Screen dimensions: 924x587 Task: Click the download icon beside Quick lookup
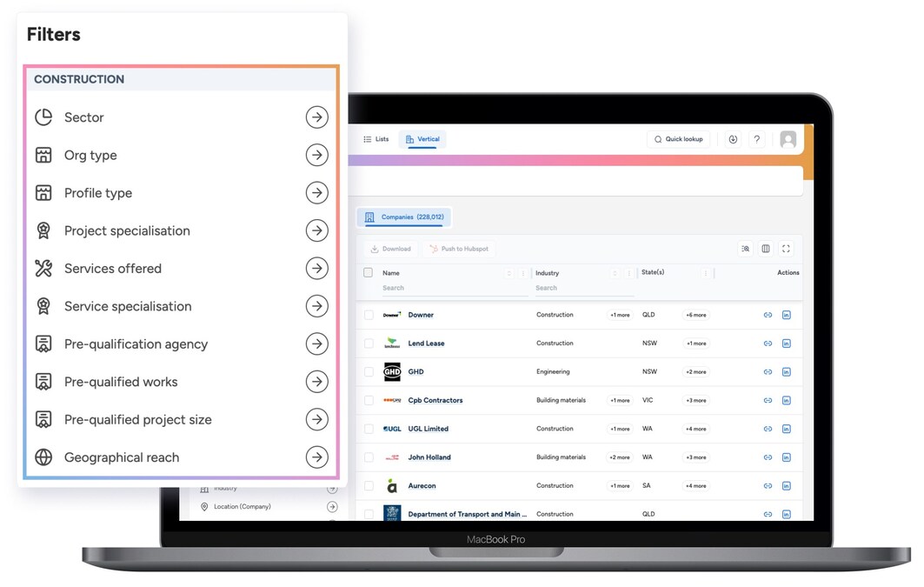[732, 139]
